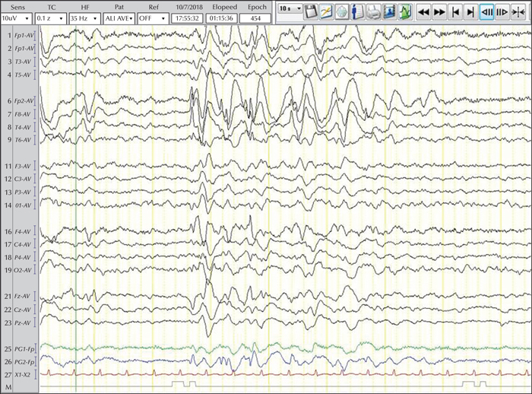Open the TC 0.1 dropdown
532x394 pixels.
pyautogui.click(x=50, y=18)
